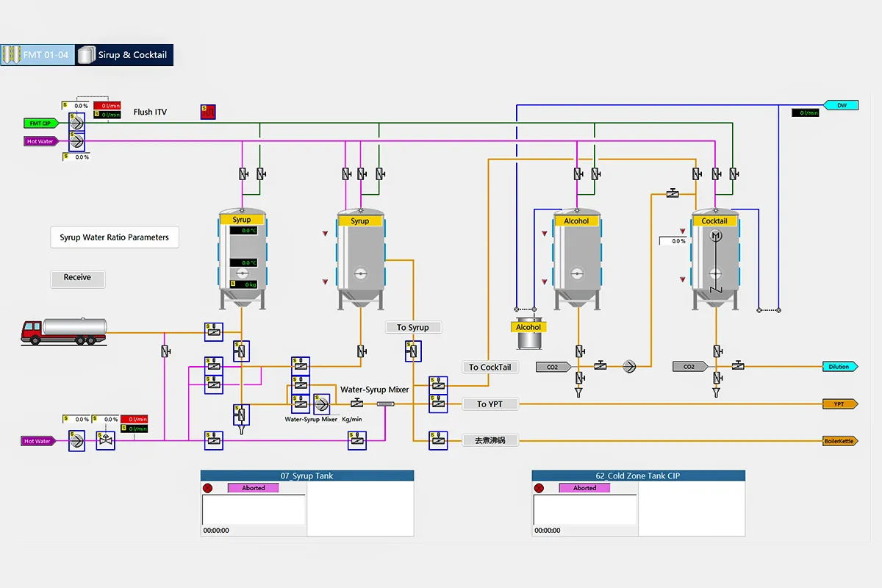Open Syrup Water Ratio Parameters
Screen dimensions: 882x588
click(x=114, y=237)
